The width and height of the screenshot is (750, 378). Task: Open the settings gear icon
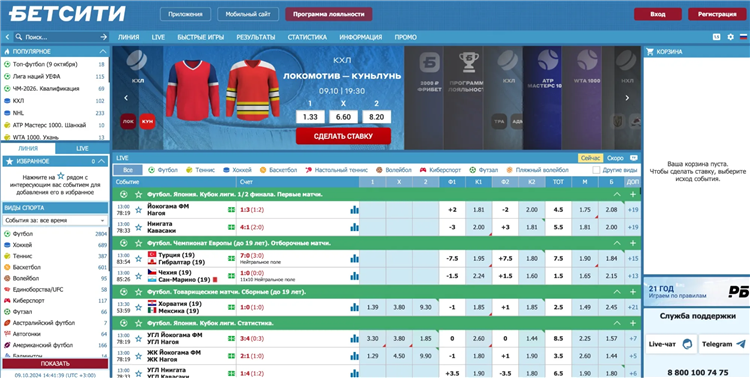[x=730, y=37]
